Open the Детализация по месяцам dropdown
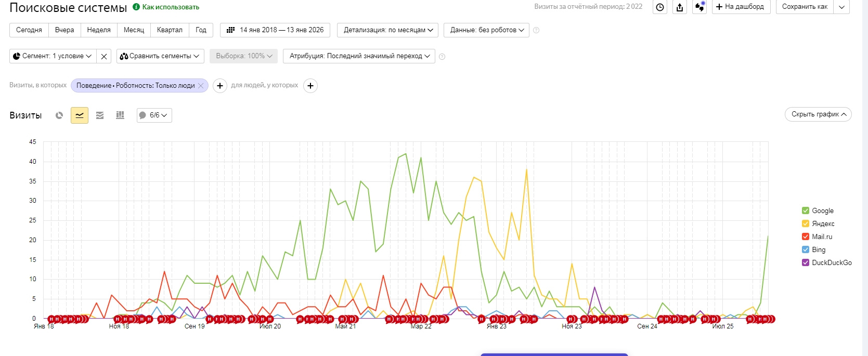868x356 pixels. (387, 30)
